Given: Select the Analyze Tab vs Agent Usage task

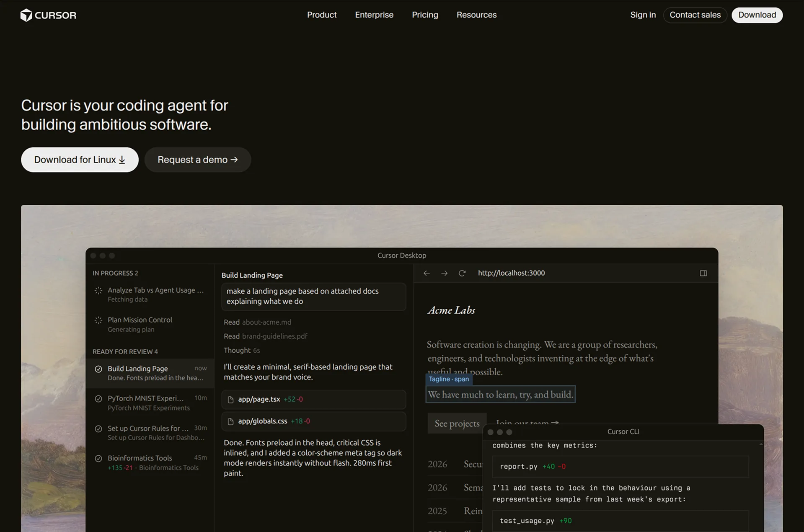Looking at the screenshot, I should tap(150, 294).
